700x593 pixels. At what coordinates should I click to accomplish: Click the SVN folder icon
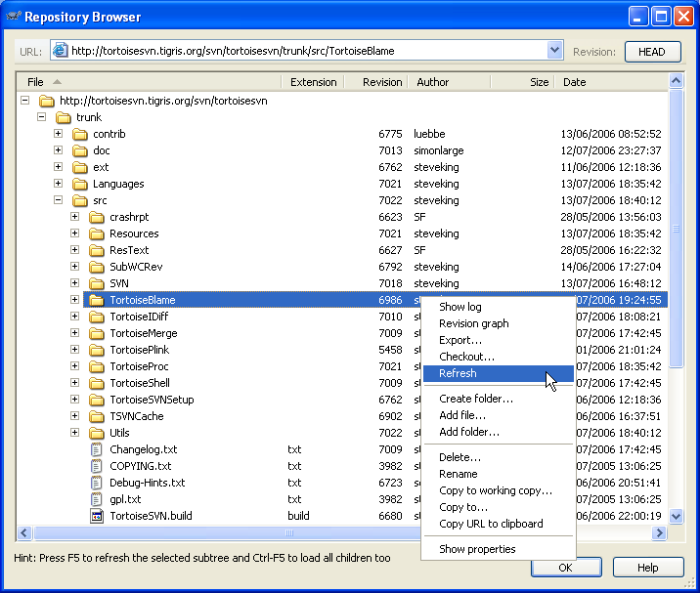[x=97, y=283]
